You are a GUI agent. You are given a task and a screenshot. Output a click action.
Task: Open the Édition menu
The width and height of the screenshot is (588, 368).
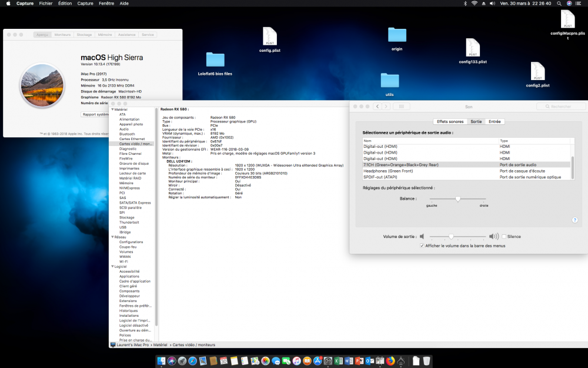pos(65,4)
